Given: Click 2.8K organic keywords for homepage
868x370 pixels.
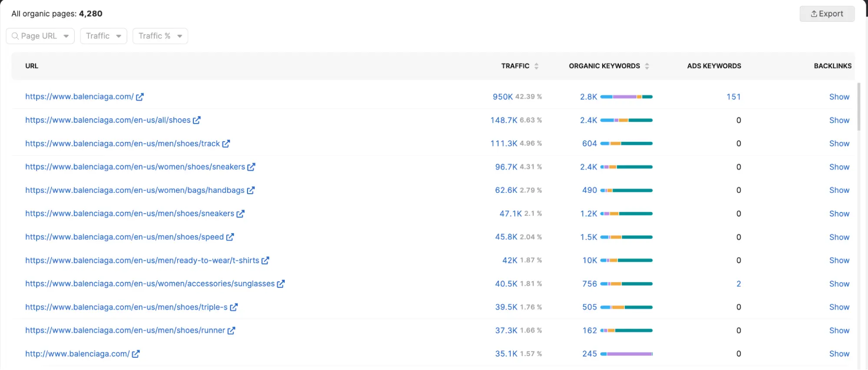Looking at the screenshot, I should [x=588, y=97].
